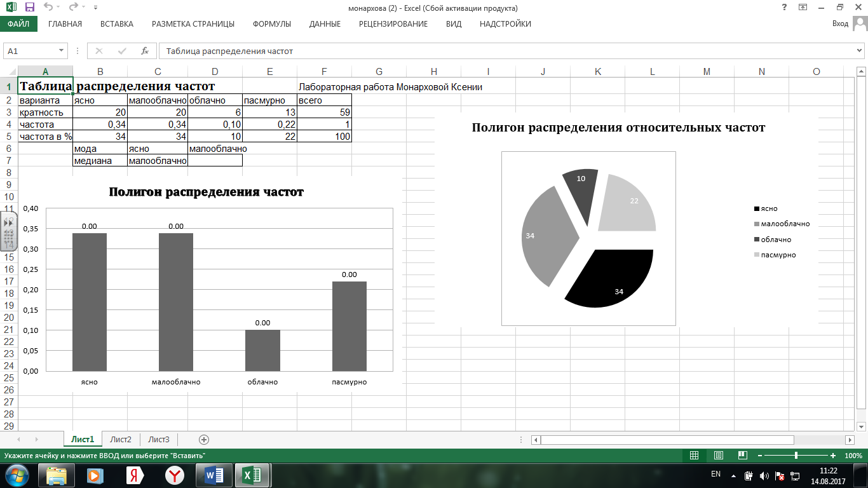This screenshot has height=488, width=868.
Task: Click Лабораторная работа Монарховой Ксении text cell
Action: coord(390,87)
